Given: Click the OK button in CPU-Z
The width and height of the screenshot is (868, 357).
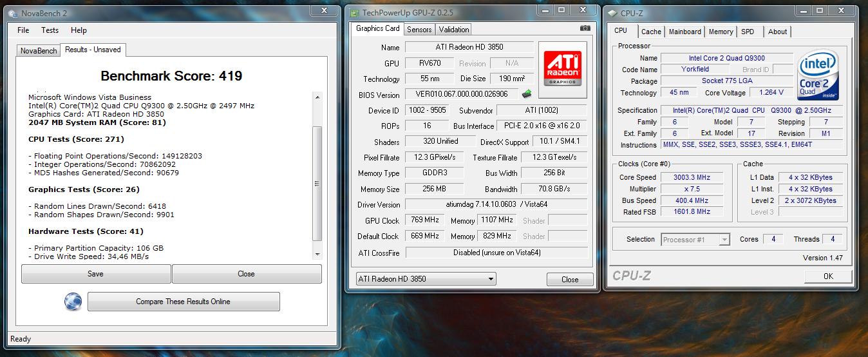Looking at the screenshot, I should pos(827,276).
